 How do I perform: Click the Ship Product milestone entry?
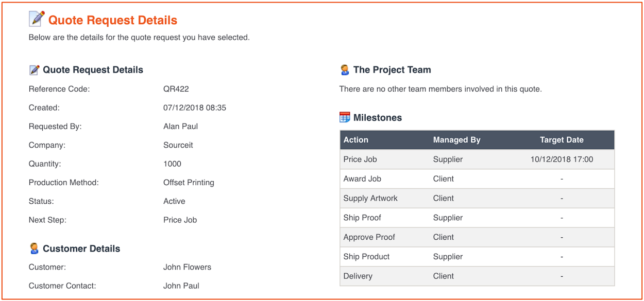(366, 257)
